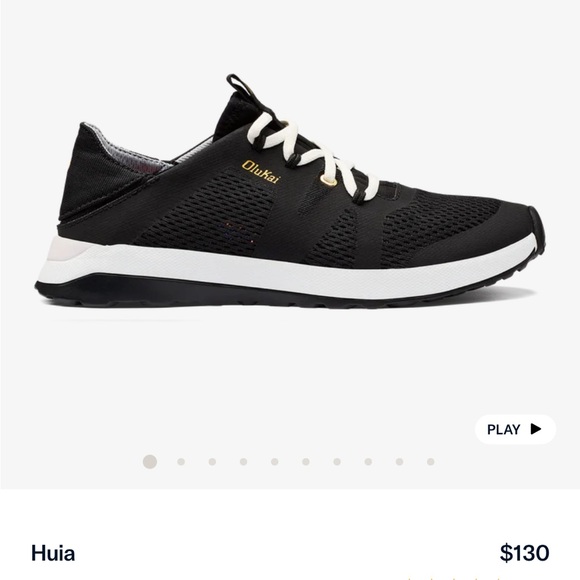The image size is (580, 580).
Task: Open the Huia product title
Action: click(x=53, y=553)
